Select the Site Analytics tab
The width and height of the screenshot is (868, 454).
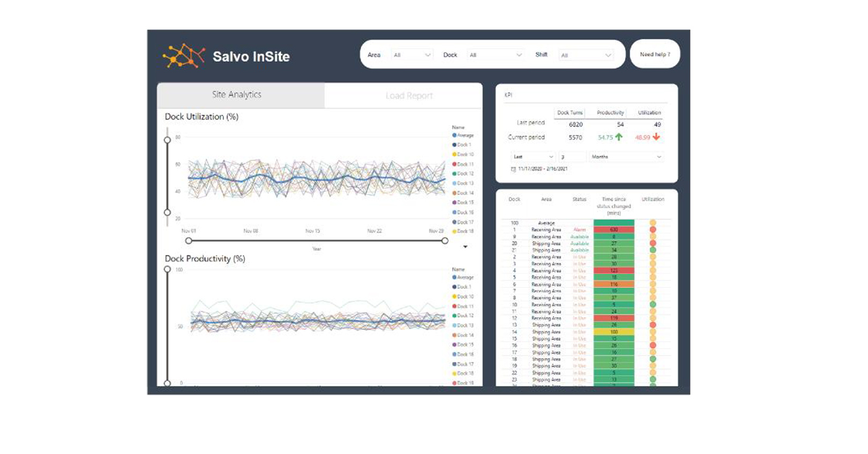pos(237,95)
